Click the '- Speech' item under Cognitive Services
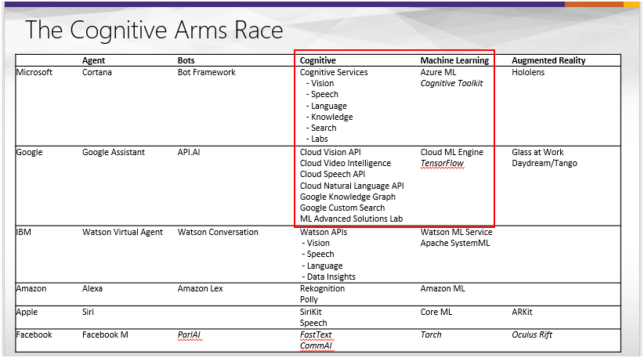644x358 pixels. [x=323, y=95]
